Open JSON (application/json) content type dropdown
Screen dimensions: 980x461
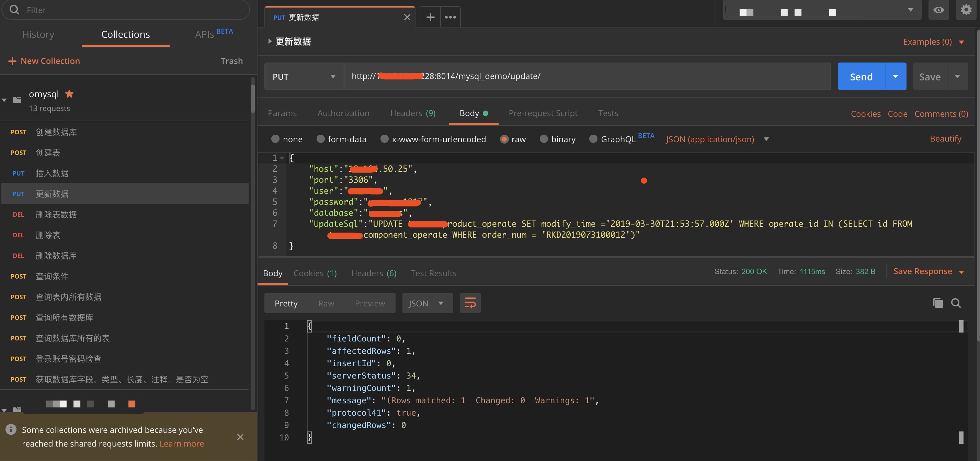point(717,139)
